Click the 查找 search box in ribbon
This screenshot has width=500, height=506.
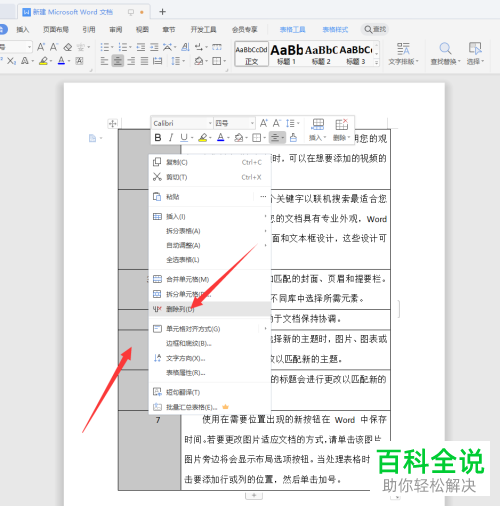point(375,29)
